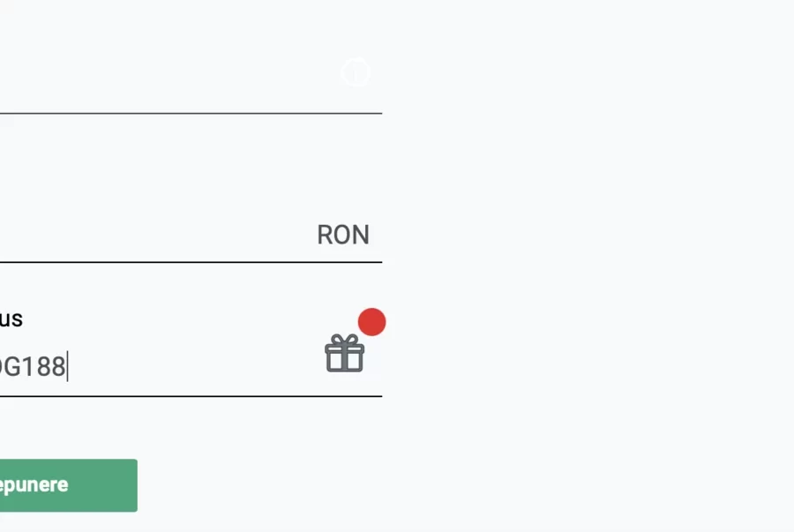Click the red notification dot above the gift
The image size is (794, 532).
point(371,322)
